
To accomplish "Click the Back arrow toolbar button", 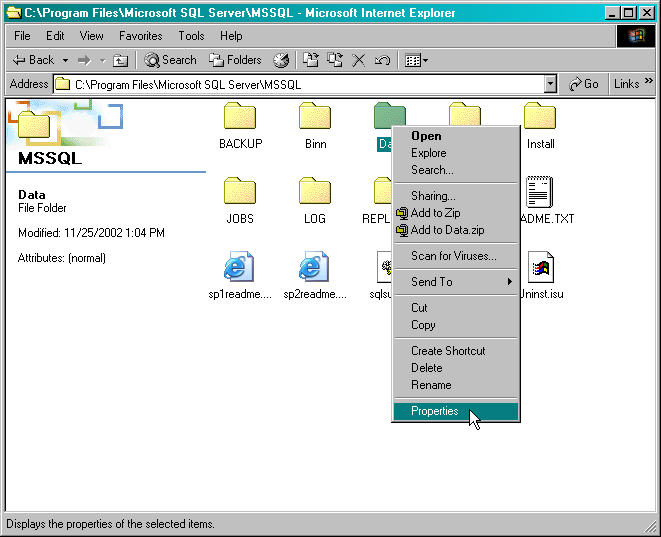I will 33,60.
